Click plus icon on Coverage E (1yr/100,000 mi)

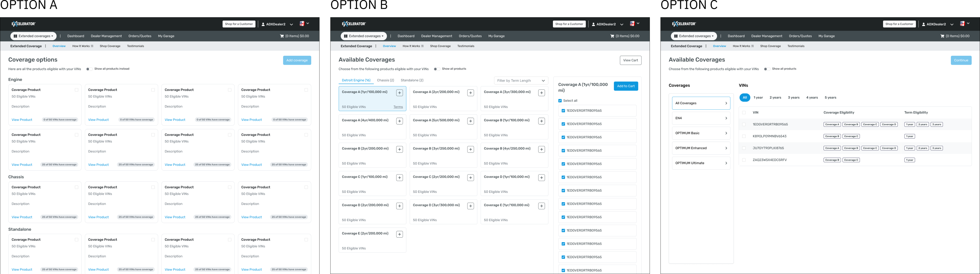click(542, 206)
